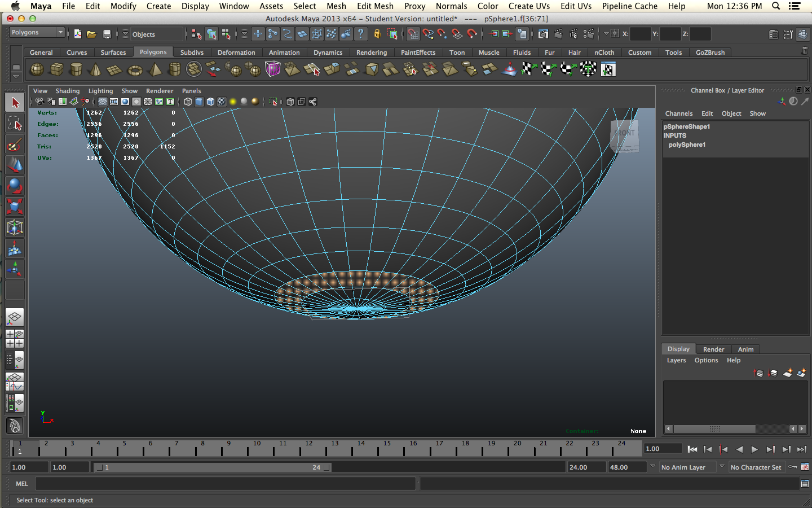This screenshot has height=508, width=812.
Task: Click the playback end time 24.00 field
Action: pos(586,467)
